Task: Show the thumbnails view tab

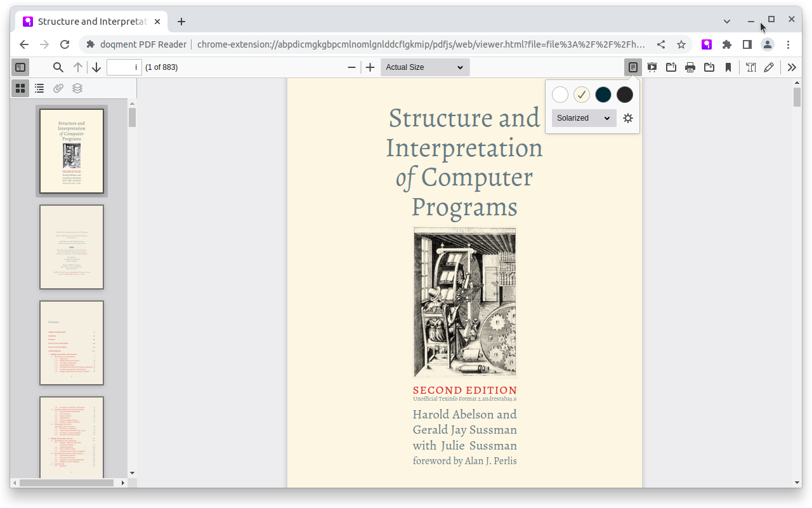Action: point(20,88)
